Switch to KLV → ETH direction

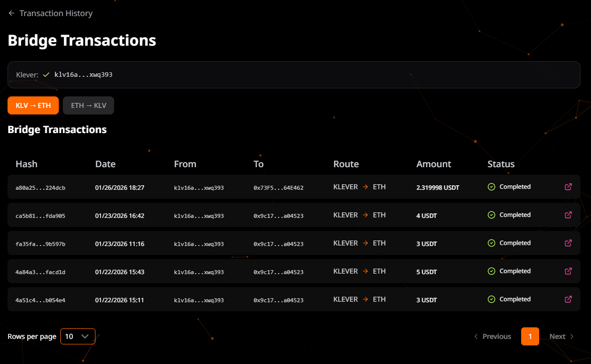coord(33,105)
